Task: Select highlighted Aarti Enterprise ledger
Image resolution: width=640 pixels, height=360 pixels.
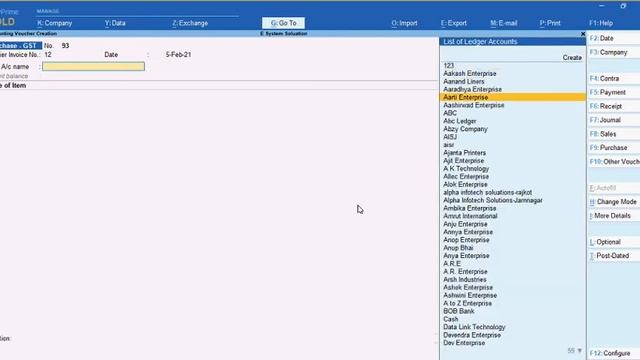Action: 513,97
